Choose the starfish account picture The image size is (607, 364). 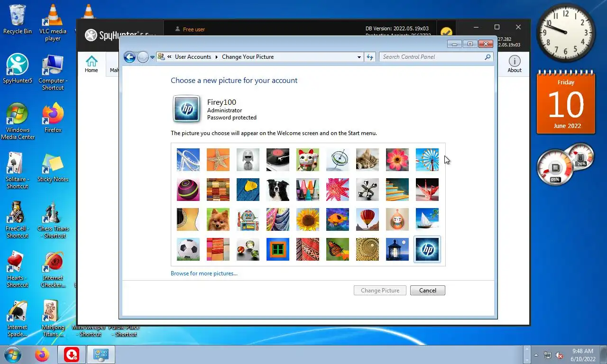click(x=218, y=160)
